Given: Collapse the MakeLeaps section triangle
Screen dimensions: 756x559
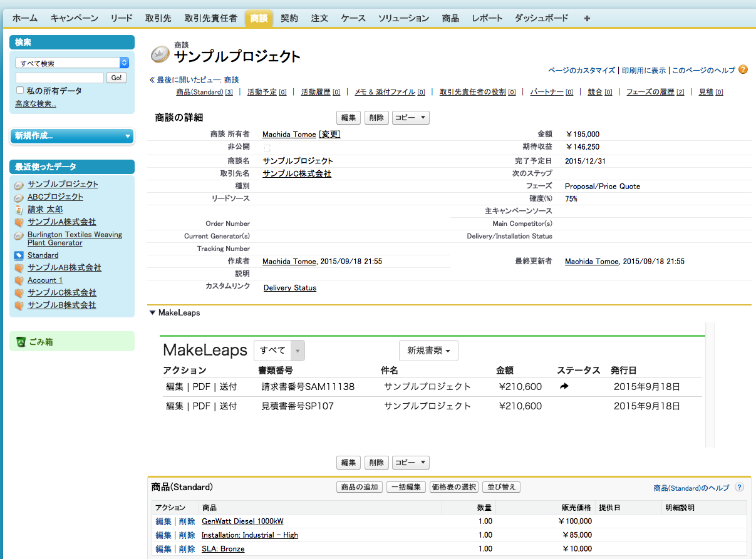Looking at the screenshot, I should tap(152, 312).
